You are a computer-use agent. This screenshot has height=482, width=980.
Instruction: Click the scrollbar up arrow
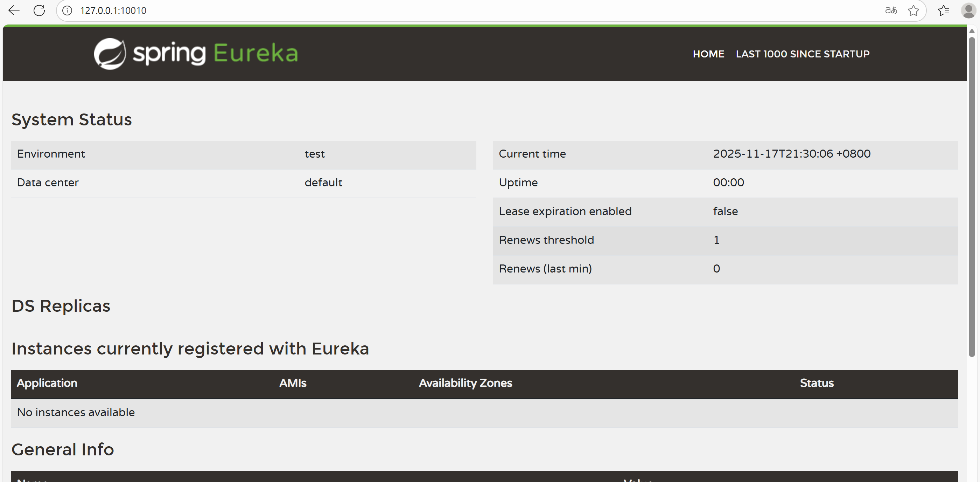click(972, 31)
